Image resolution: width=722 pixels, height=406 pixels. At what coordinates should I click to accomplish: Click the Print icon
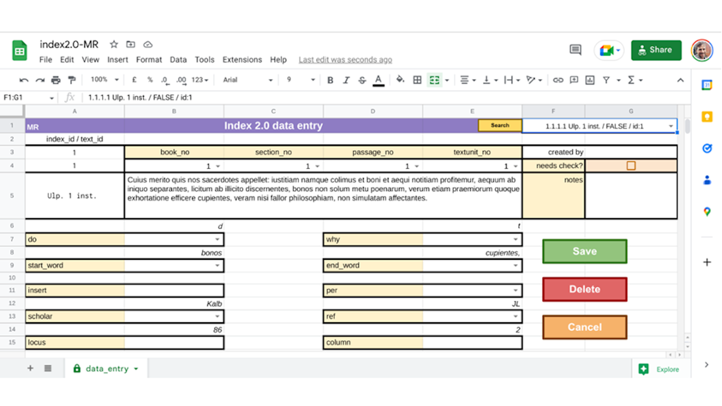[x=56, y=80]
